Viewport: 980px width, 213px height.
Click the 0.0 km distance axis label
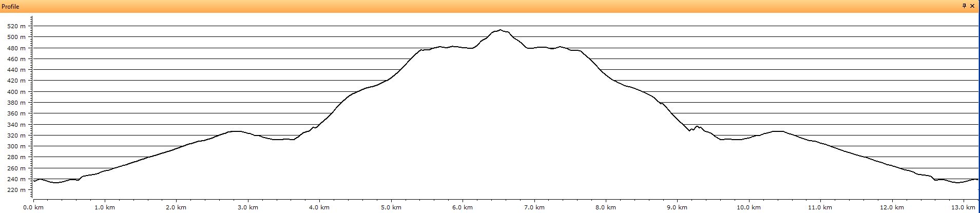tap(34, 208)
